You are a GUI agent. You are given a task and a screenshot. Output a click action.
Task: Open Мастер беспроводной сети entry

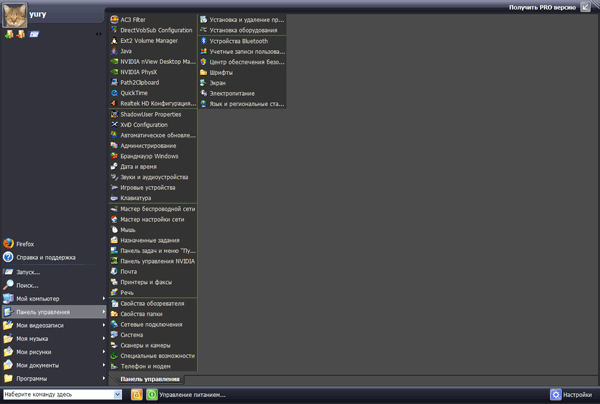click(153, 209)
